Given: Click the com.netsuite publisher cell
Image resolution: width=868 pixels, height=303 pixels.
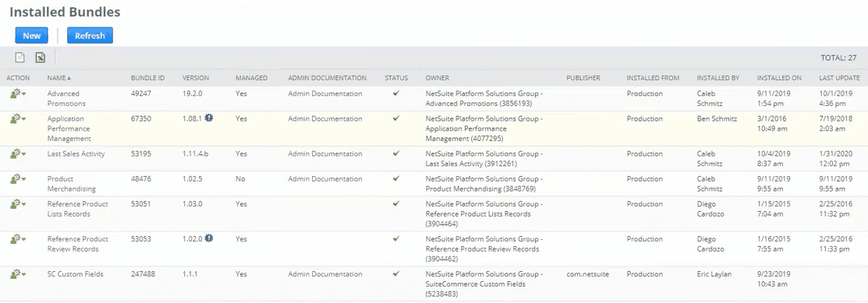Looking at the screenshot, I should 588,273.
